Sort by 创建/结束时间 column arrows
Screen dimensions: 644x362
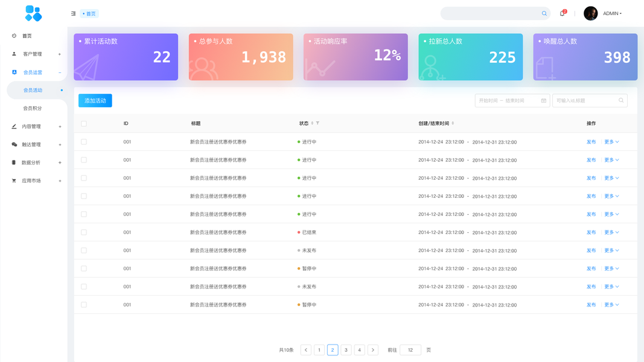point(453,123)
